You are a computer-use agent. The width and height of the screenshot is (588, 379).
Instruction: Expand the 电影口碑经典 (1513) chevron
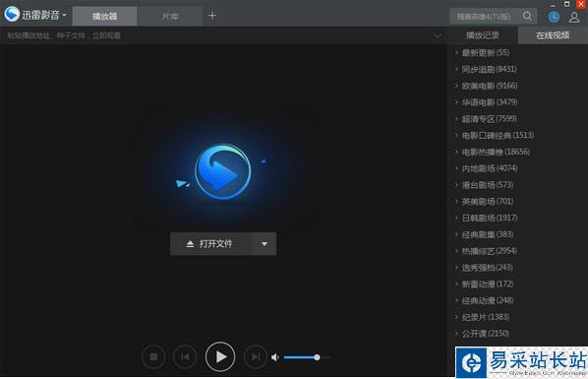456,135
